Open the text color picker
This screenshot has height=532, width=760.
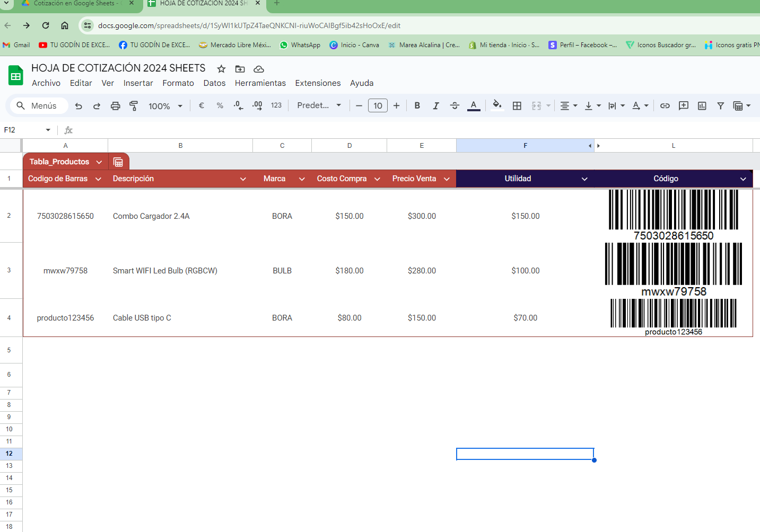474,105
